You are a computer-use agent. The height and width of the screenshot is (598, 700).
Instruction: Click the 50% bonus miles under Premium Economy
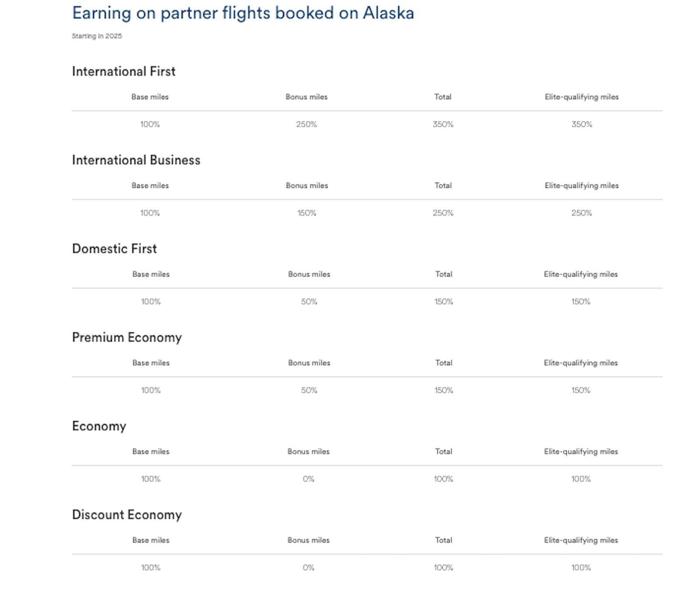pyautogui.click(x=309, y=390)
